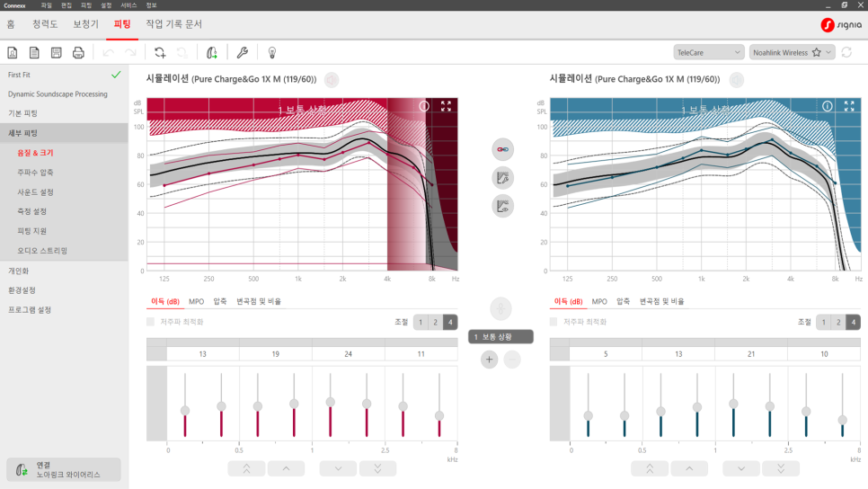Expand the red graph to fullscreen
868x489 pixels.
tap(446, 106)
